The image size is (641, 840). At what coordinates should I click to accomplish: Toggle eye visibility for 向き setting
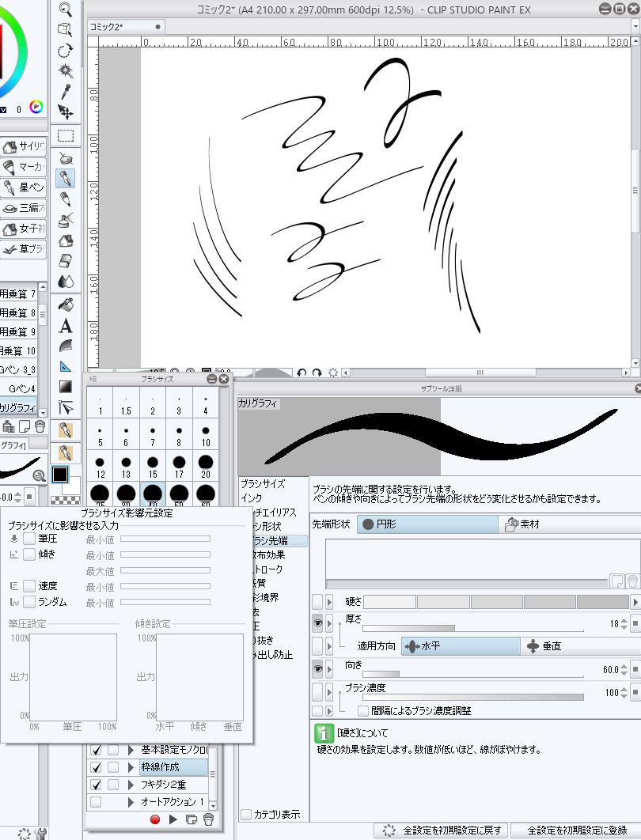click(x=318, y=669)
